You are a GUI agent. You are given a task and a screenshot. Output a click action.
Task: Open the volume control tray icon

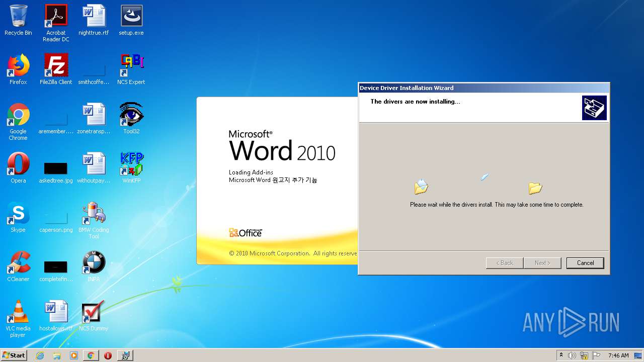572,355
